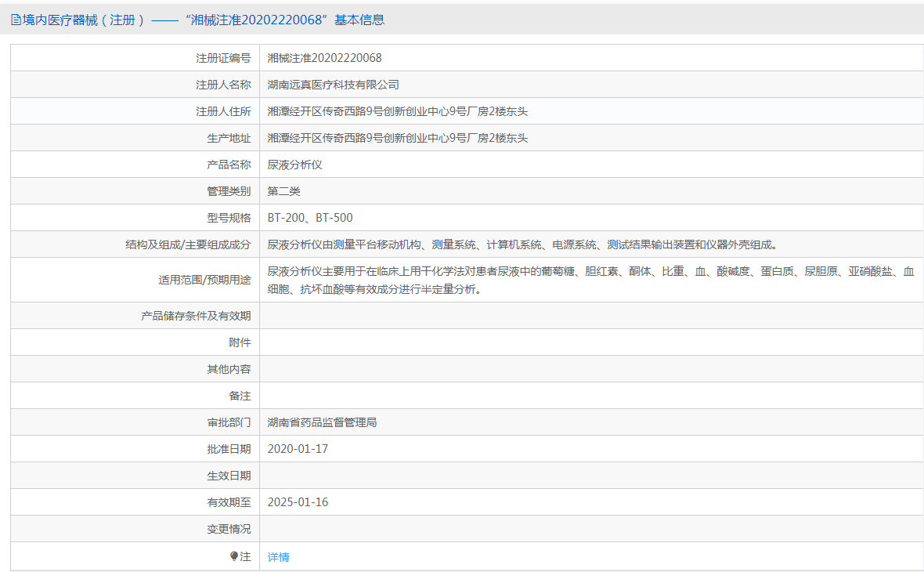Screen dimensions: 924x572
Task: Open the 详情 details link
Action: pyautogui.click(x=278, y=557)
